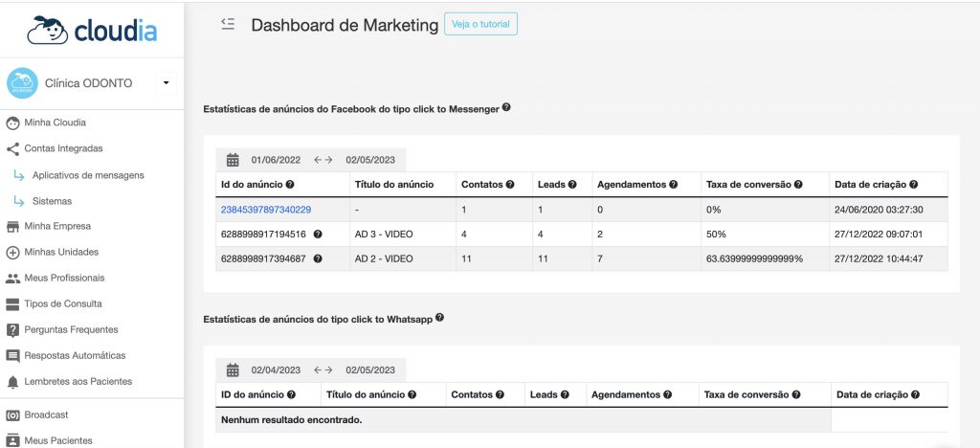This screenshot has width=980, height=448.
Task: Open the Clínica ODONTO dropdown arrow
Action: pos(166,83)
